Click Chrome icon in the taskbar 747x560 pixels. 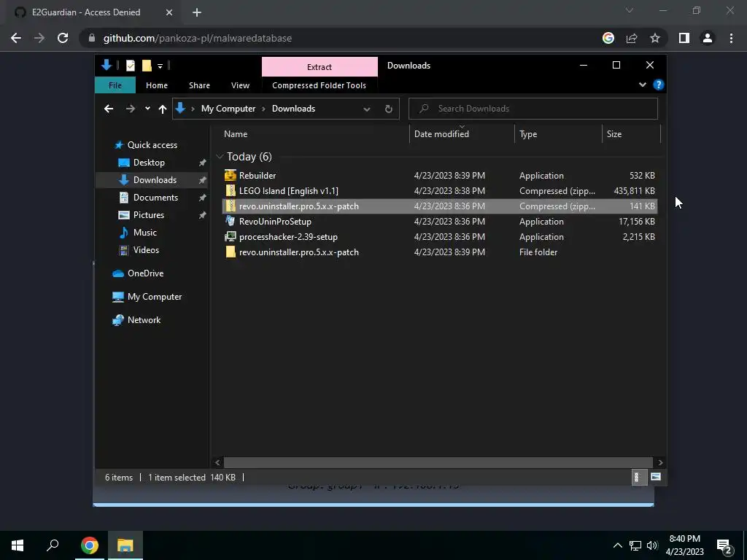pyautogui.click(x=90, y=545)
